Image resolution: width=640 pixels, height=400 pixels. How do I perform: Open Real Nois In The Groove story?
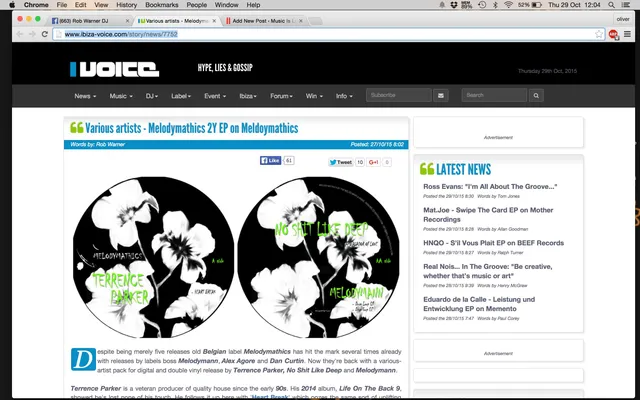(x=488, y=271)
